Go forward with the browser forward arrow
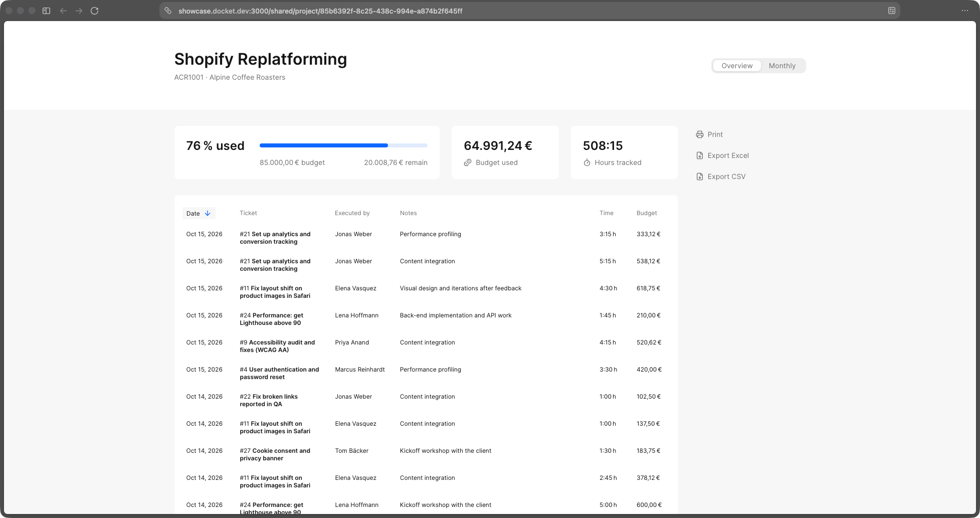The image size is (980, 518). (79, 11)
